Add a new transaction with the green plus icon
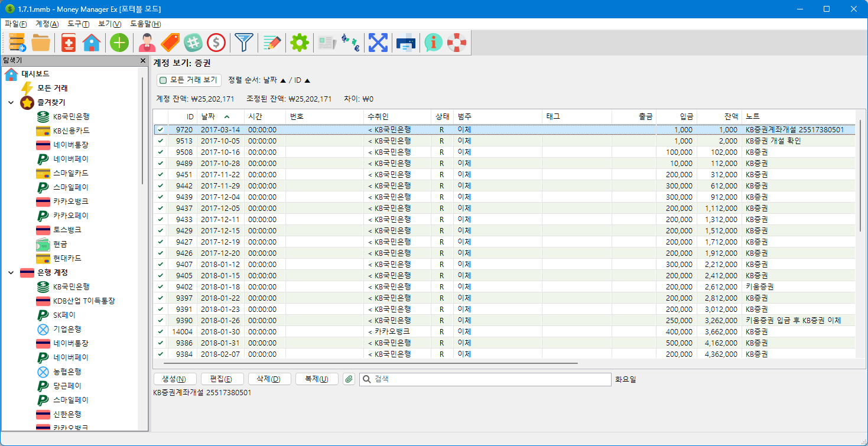Image resolution: width=868 pixels, height=446 pixels. coord(119,43)
